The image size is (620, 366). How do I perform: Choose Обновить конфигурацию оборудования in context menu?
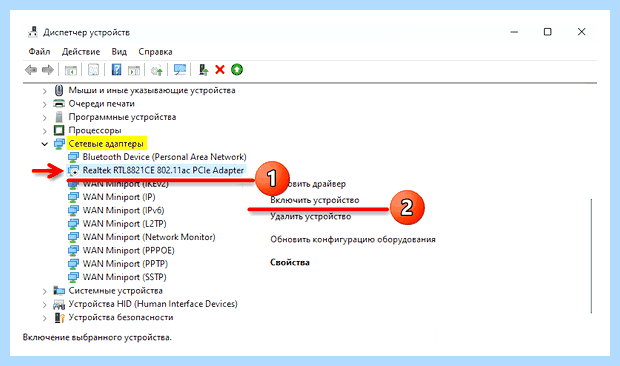353,240
